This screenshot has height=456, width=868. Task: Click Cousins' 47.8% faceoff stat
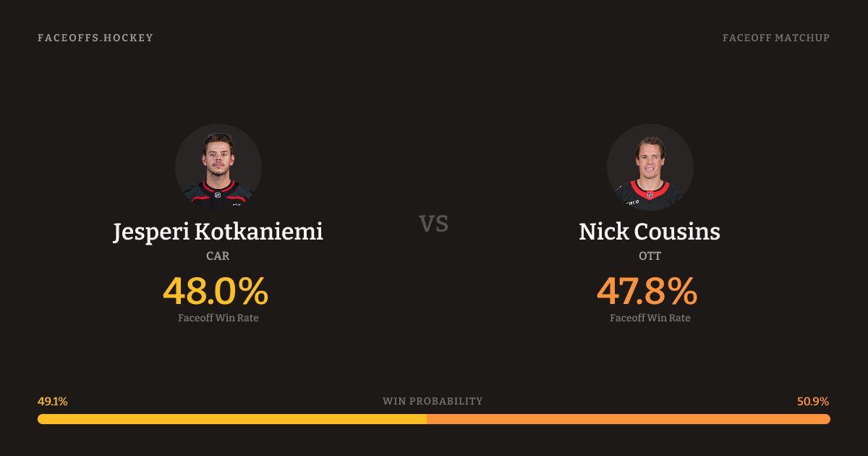click(x=647, y=291)
